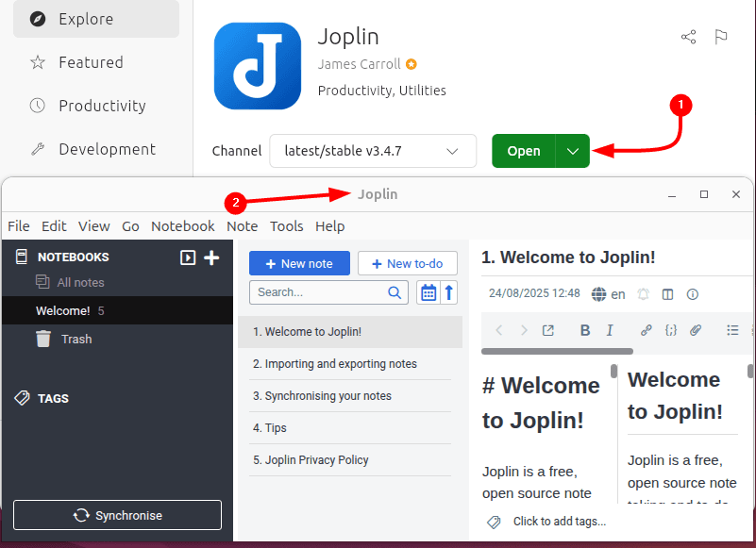Open the Tools menu

[x=286, y=226]
